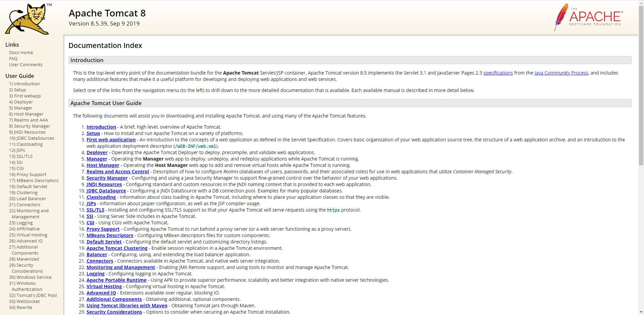Open the Java Community Process link

(x=561, y=73)
